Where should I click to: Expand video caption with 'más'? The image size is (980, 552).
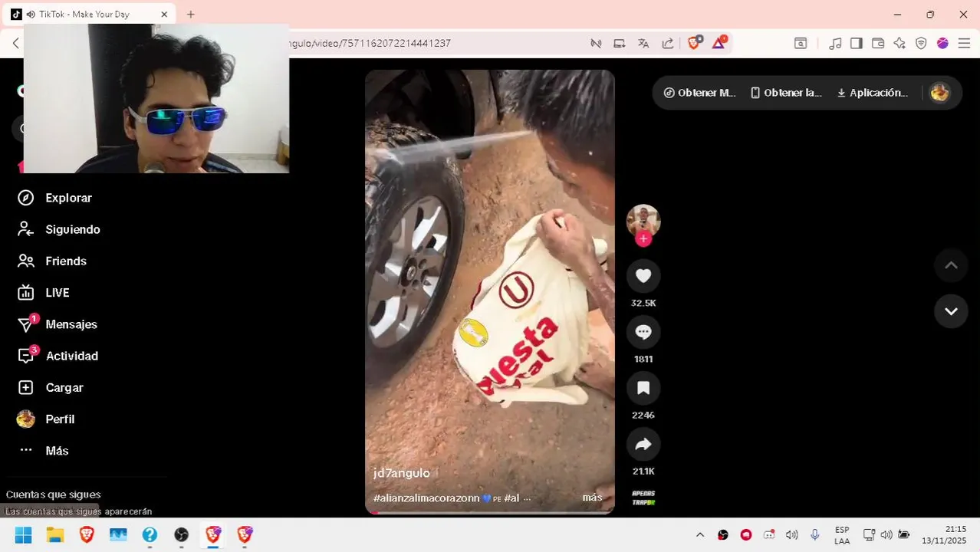(x=592, y=498)
